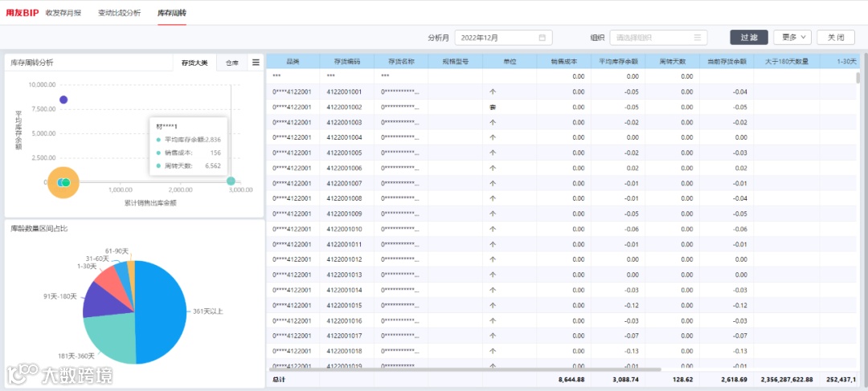
Task: Open the organization list selector icon
Action: coord(697,38)
